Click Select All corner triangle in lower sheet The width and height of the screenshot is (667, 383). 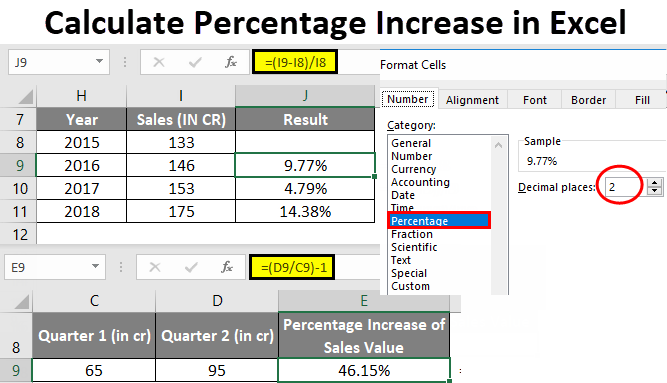22,302
